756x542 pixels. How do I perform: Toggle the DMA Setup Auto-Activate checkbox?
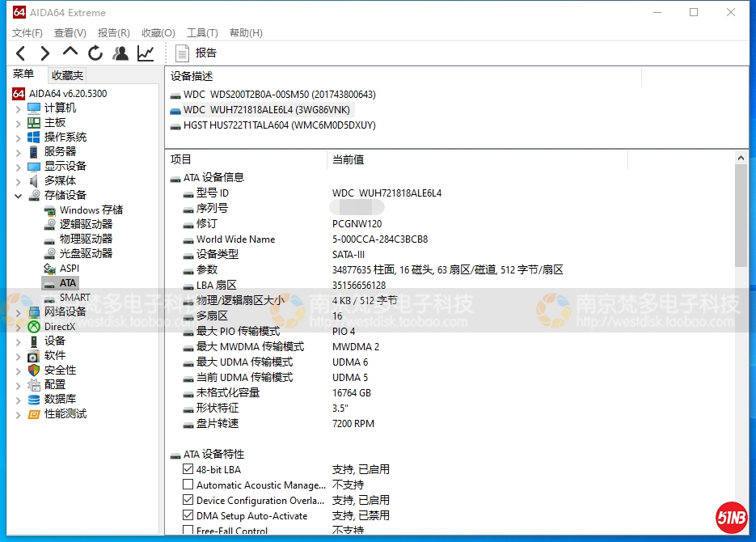pyautogui.click(x=188, y=515)
